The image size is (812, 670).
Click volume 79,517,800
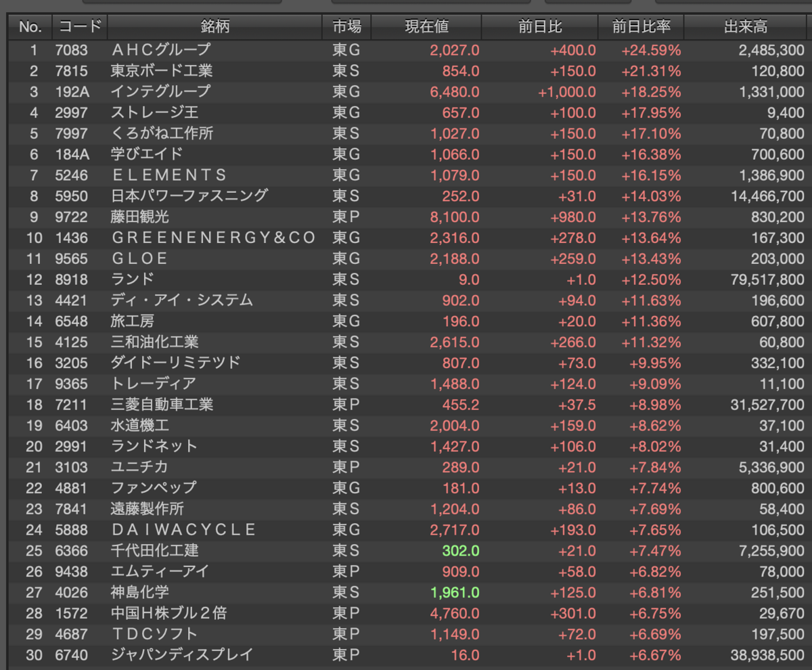tap(769, 280)
